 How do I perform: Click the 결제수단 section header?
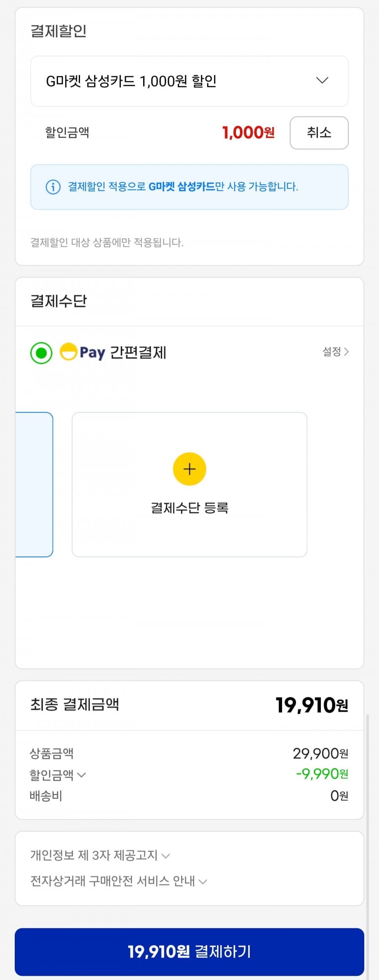[x=59, y=301]
